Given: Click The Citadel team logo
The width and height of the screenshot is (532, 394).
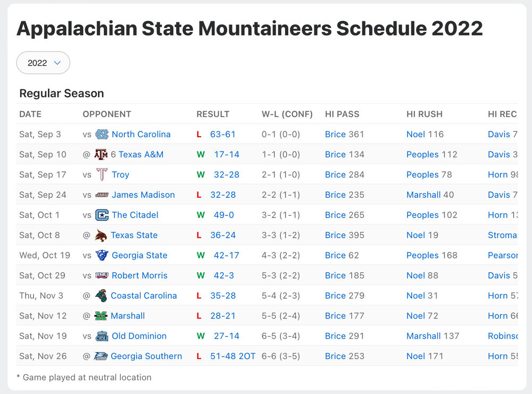Looking at the screenshot, I should [102, 215].
